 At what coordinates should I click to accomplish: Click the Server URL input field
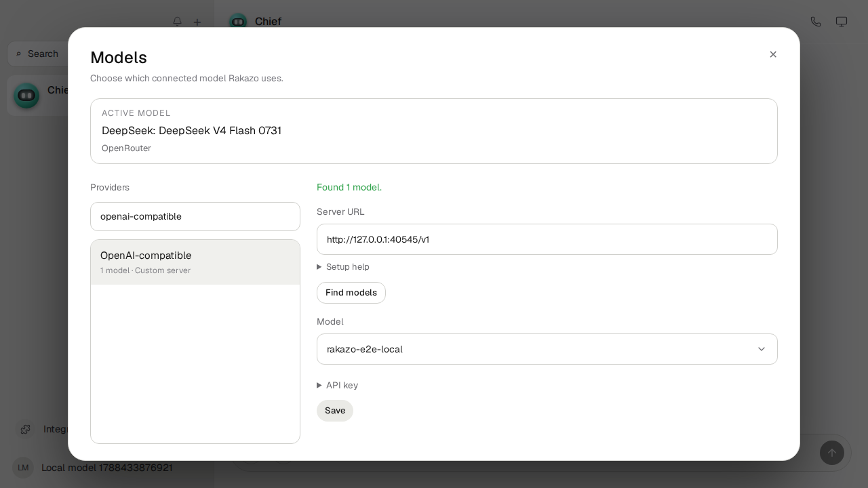pos(547,239)
